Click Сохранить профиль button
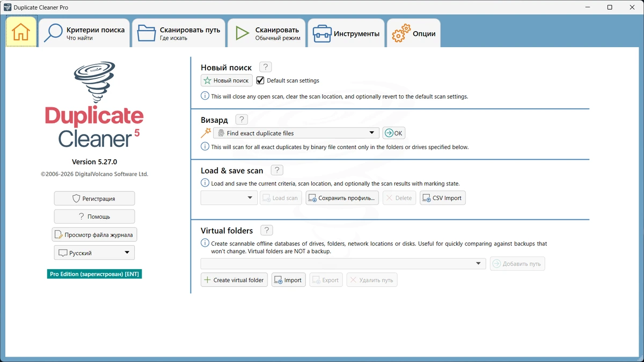This screenshot has width=644, height=362. point(342,198)
